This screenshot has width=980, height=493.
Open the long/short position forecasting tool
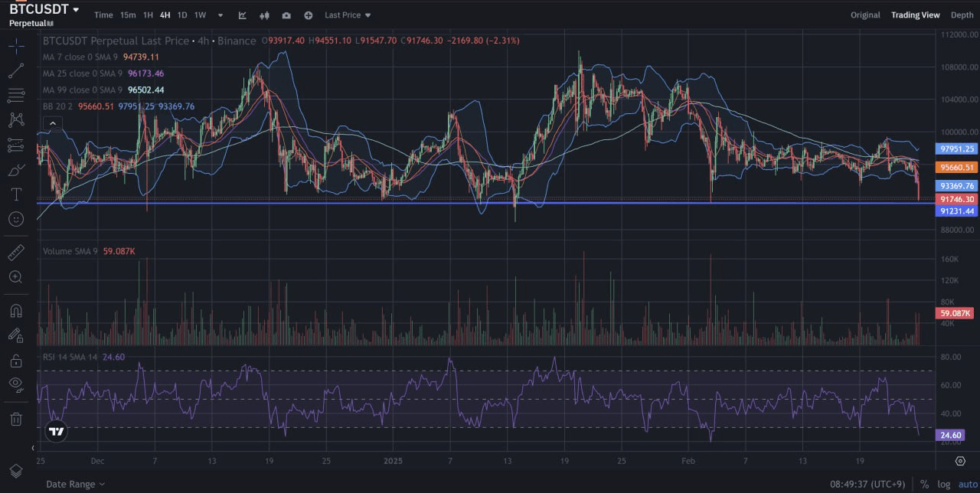click(x=16, y=145)
